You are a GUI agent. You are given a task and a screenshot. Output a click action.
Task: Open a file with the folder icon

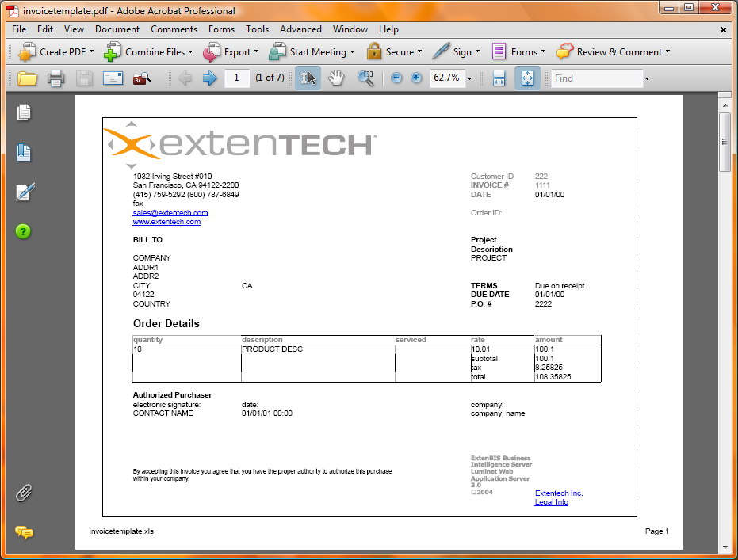(27, 78)
